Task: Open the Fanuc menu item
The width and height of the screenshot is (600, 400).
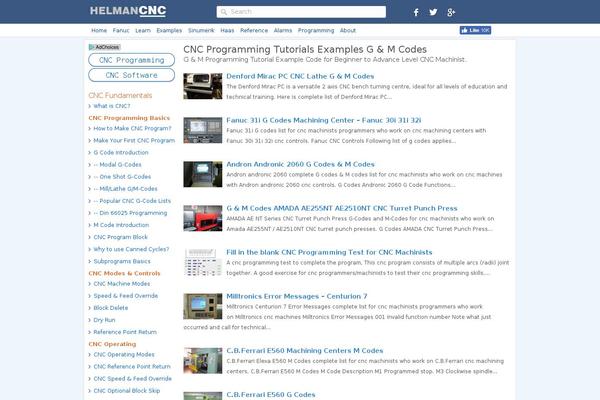Action: click(121, 30)
